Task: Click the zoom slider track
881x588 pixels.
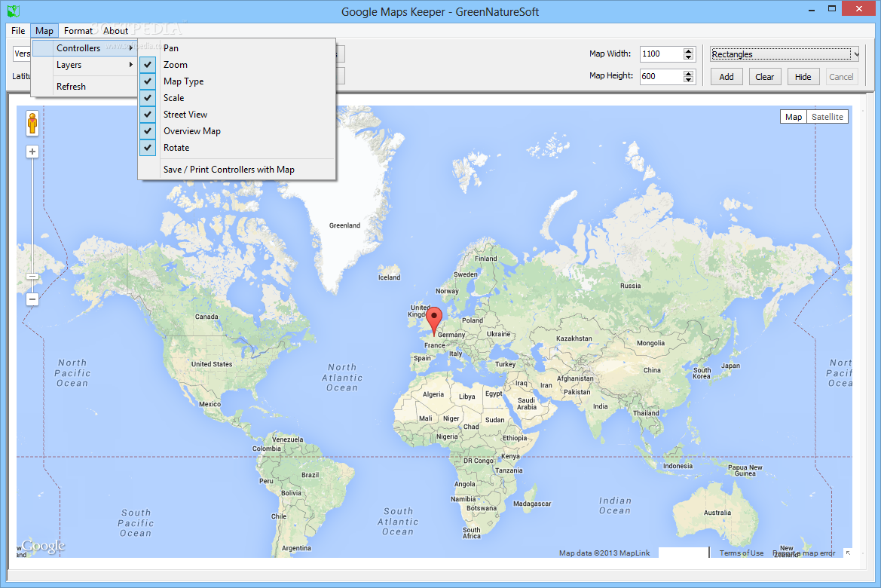Action: point(32,216)
